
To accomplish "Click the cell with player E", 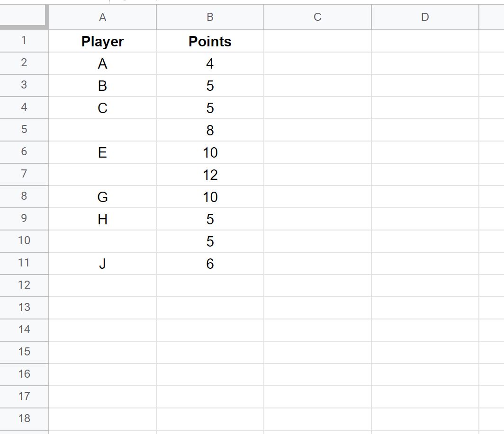I will (x=102, y=152).
